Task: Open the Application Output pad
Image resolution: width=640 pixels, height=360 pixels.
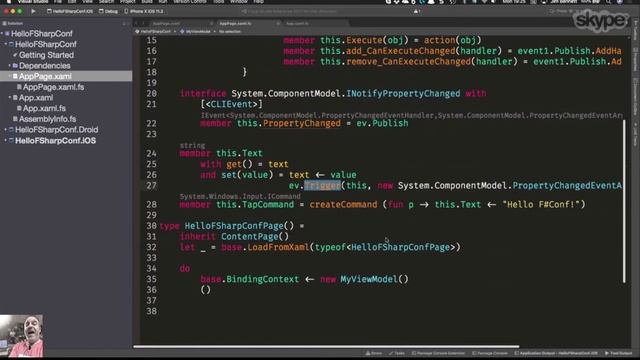Action: point(556,353)
